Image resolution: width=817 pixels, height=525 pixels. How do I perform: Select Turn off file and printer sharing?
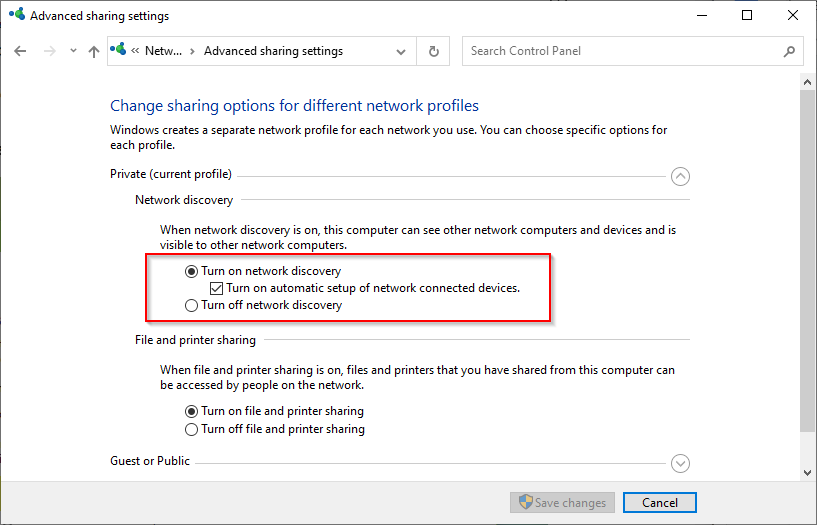tap(192, 429)
